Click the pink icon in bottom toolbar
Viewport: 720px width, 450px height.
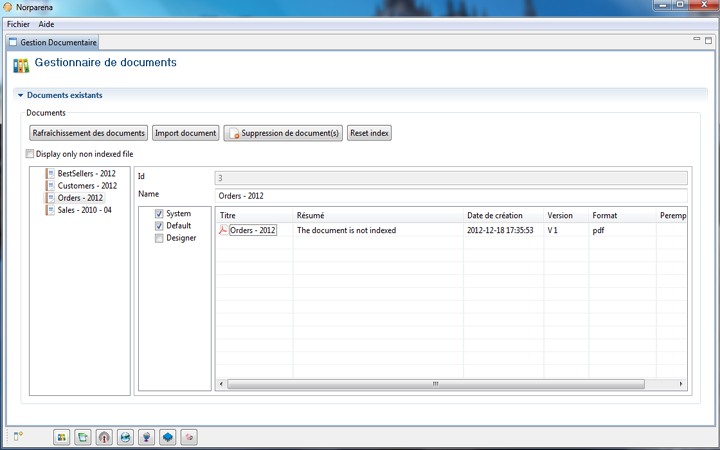188,437
